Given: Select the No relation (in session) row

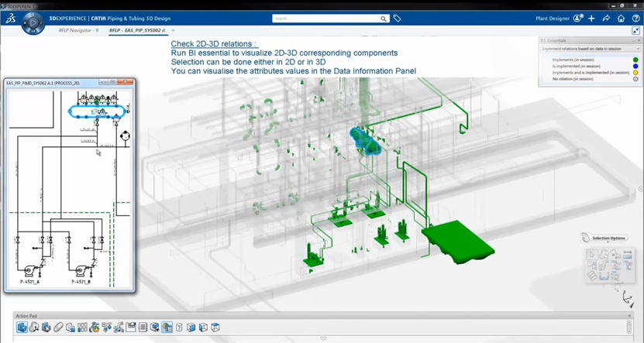Looking at the screenshot, I should point(590,79).
